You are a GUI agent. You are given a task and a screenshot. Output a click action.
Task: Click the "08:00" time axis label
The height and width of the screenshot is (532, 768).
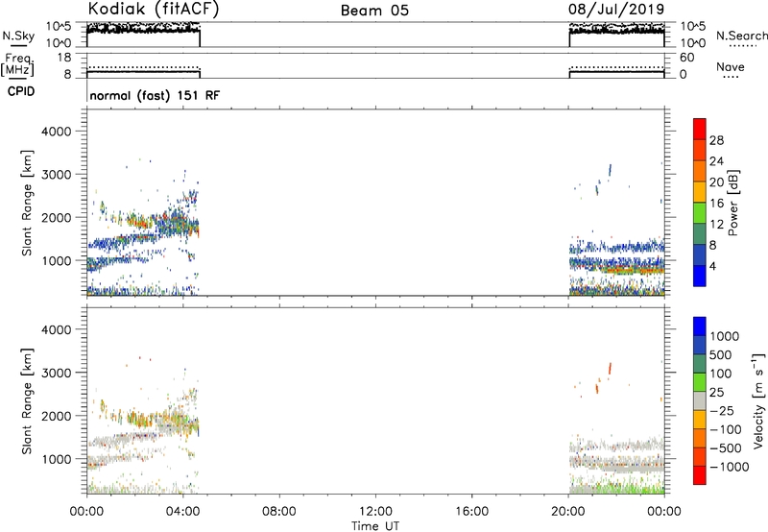click(279, 512)
